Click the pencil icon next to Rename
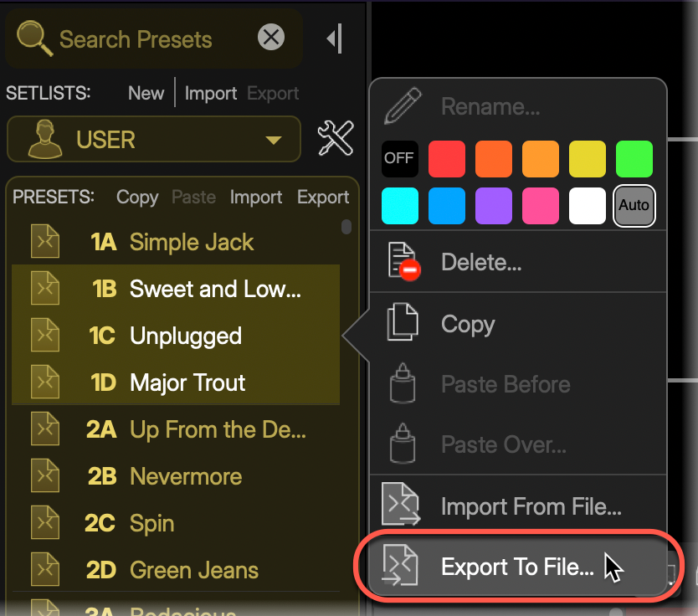This screenshot has height=616, width=698. [x=402, y=105]
